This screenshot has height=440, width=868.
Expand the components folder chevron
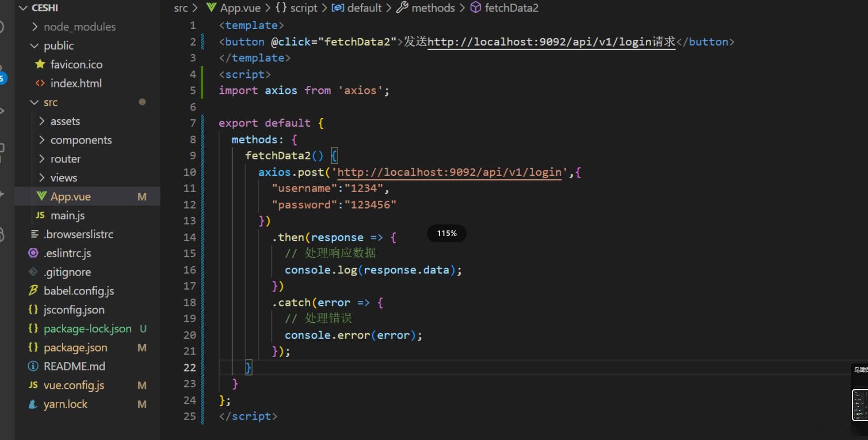click(42, 140)
